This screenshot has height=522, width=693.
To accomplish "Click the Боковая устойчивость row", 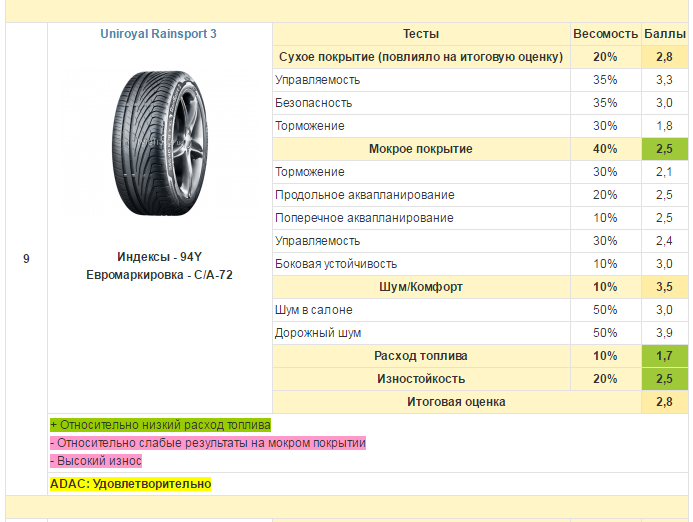I will (x=480, y=264).
